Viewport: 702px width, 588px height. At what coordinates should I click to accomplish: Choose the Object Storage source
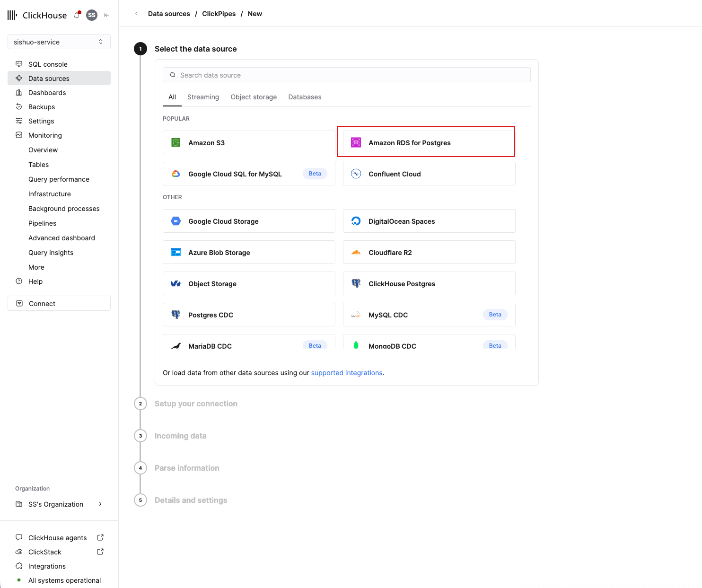click(249, 283)
